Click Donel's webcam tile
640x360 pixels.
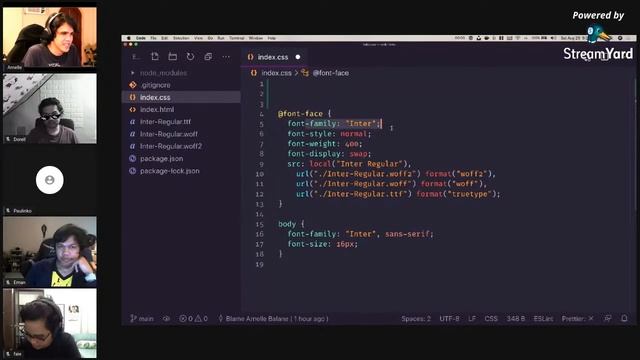pyautogui.click(x=50, y=109)
